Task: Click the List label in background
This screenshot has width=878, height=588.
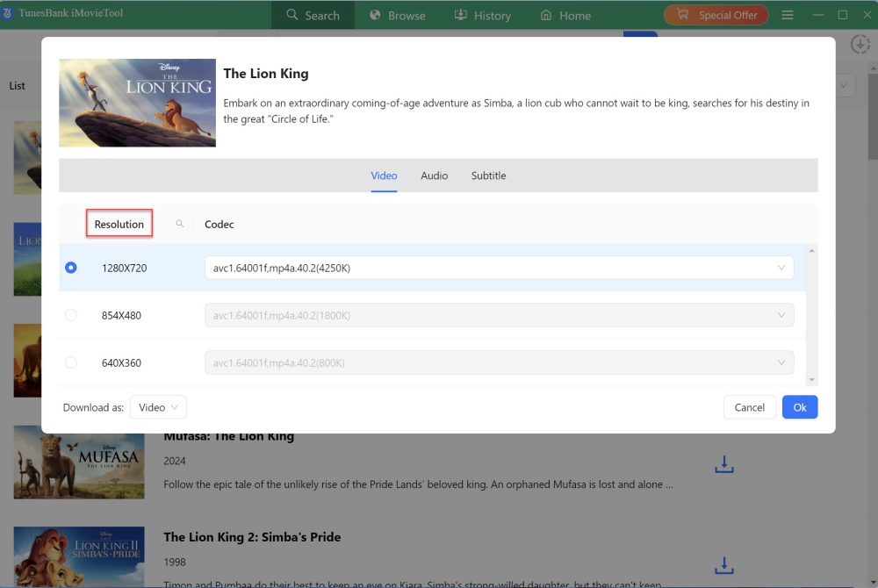Action: (17, 86)
